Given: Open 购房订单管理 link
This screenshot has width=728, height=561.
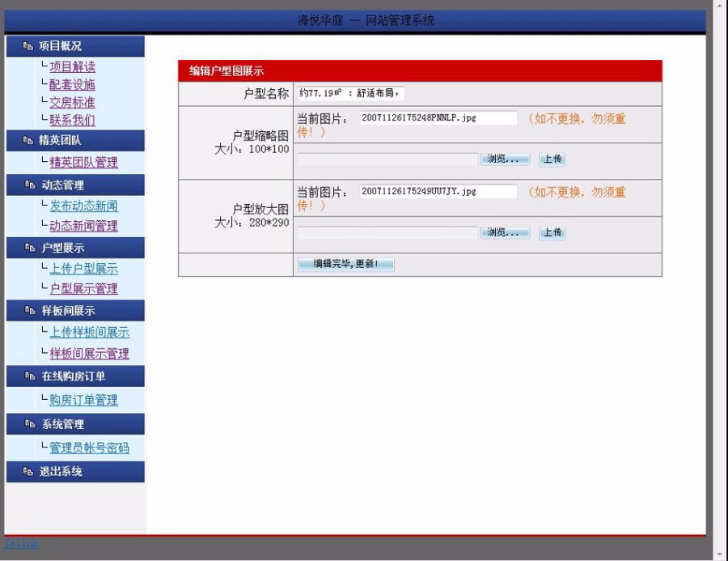Looking at the screenshot, I should [x=83, y=400].
